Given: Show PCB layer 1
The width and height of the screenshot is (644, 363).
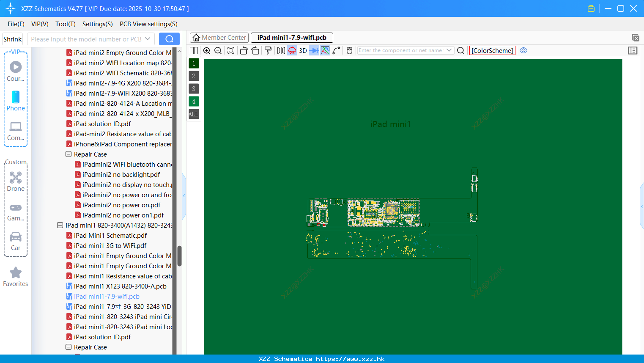Looking at the screenshot, I should coord(194,63).
